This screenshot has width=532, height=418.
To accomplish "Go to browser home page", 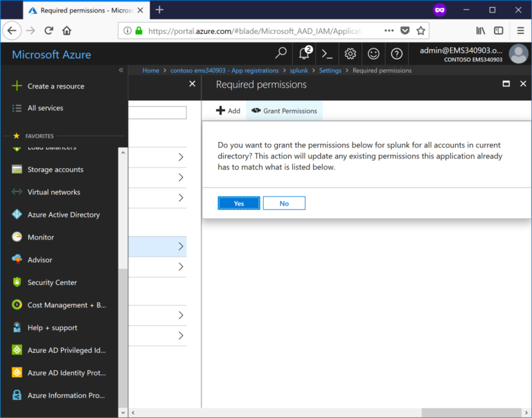I will (x=66, y=30).
